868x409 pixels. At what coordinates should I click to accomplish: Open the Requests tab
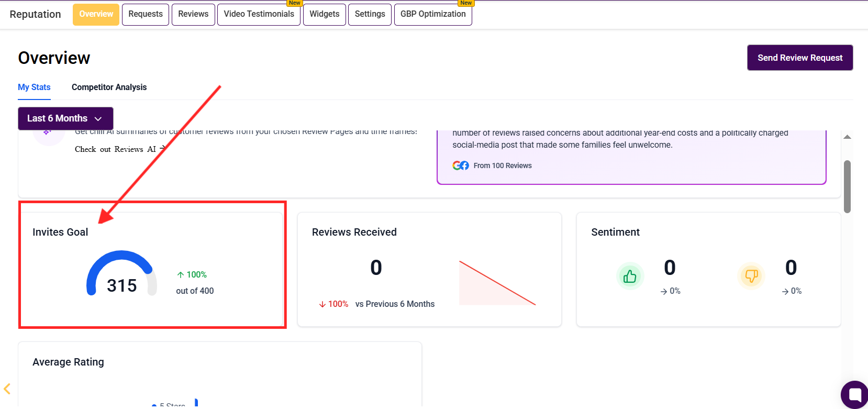point(146,14)
